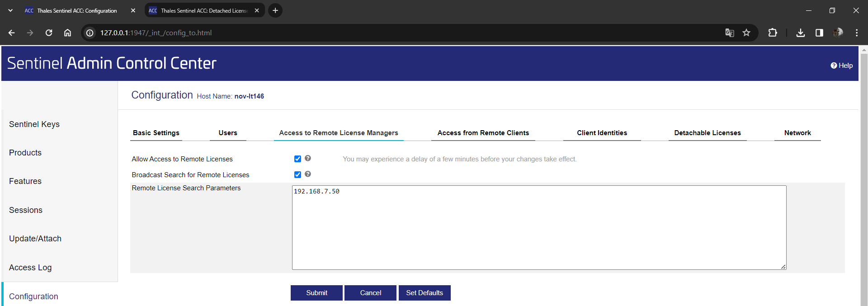Switch to the Detachable Licenses tab
This screenshot has height=306, width=868.
click(707, 133)
